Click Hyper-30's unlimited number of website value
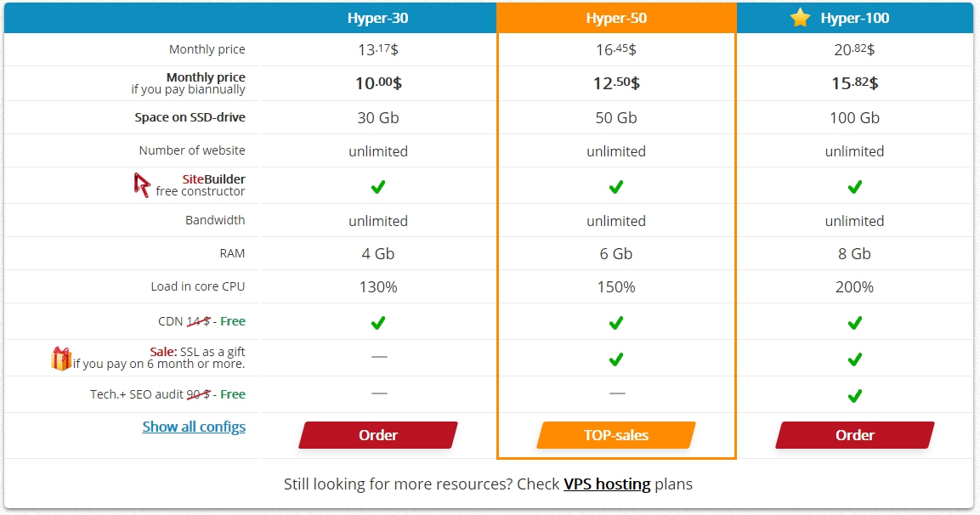The height and width of the screenshot is (515, 980). (x=378, y=151)
